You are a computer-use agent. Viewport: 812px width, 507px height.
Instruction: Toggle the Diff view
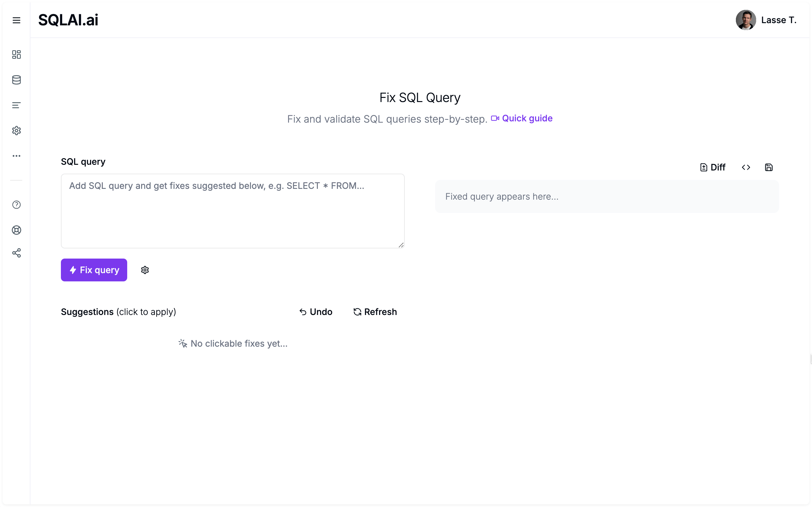(713, 167)
